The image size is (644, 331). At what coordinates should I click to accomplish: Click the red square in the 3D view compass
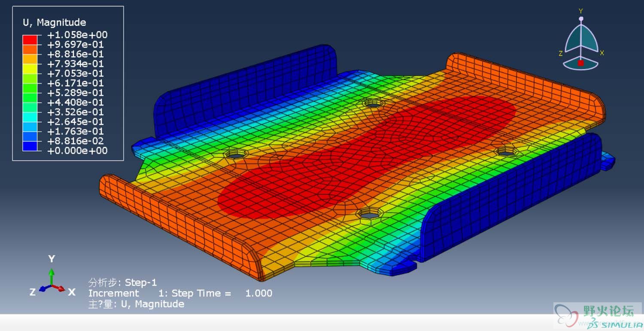[580, 63]
